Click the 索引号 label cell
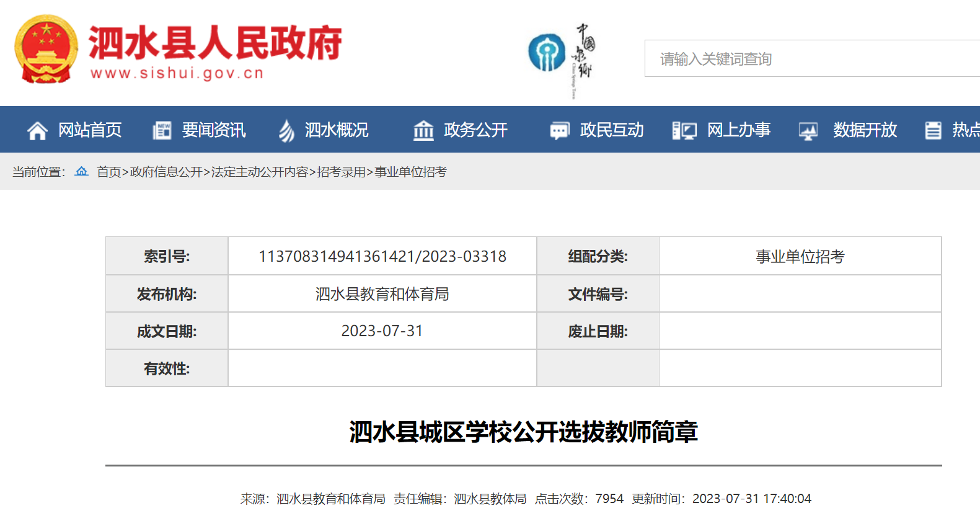 click(167, 256)
